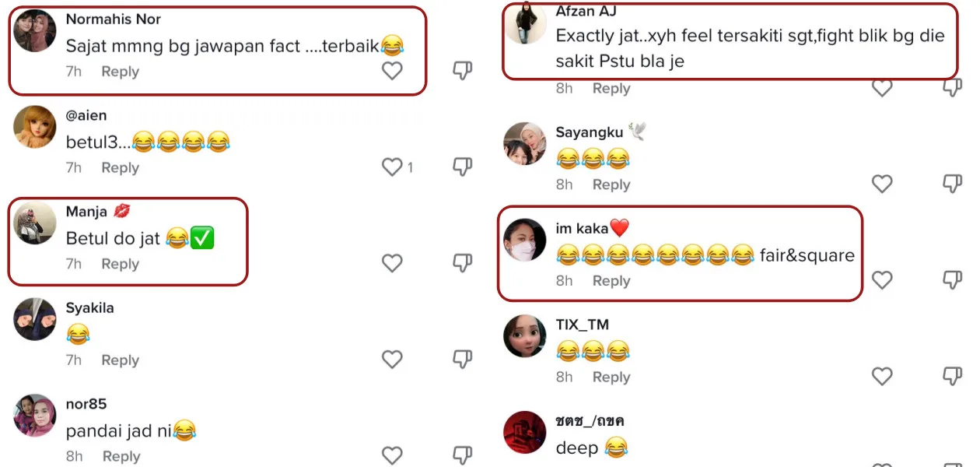This screenshot has width=980, height=467.
Task: Reply to im kaka's comment
Action: coord(611,281)
